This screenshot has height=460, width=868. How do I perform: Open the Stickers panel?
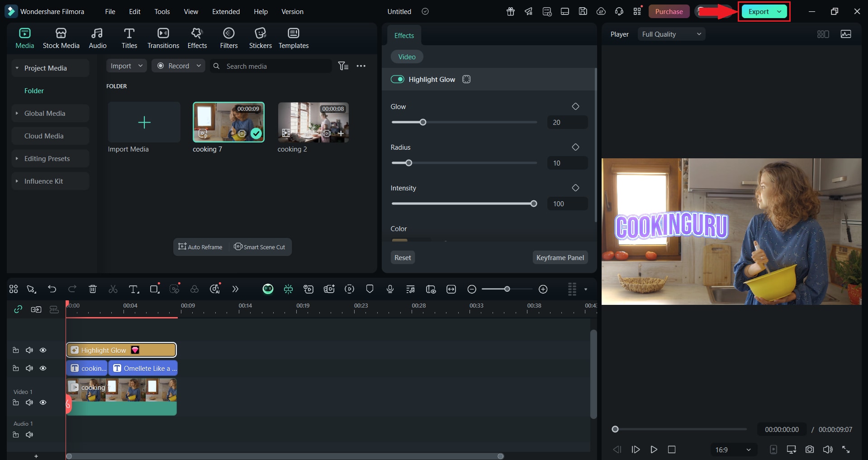tap(260, 38)
